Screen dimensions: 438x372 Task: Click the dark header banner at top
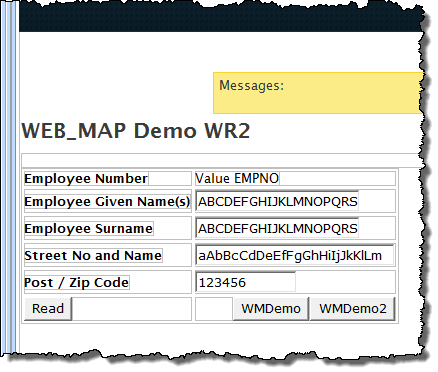click(x=220, y=17)
